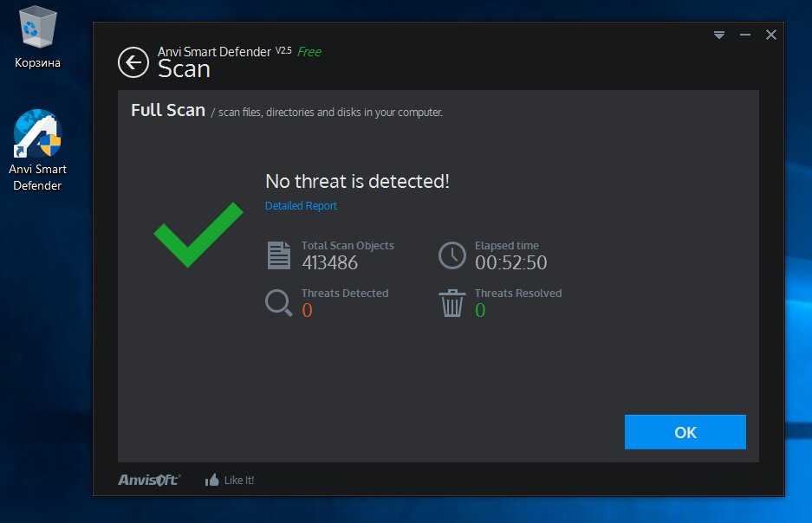Confirm scan results with OK button
Viewport: 812px width, 523px height.
tap(685, 432)
